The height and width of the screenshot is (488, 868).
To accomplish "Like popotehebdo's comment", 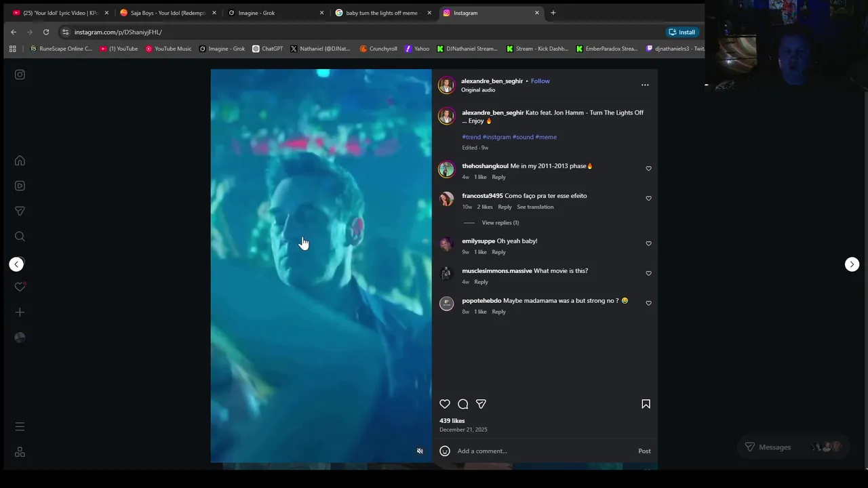I will [648, 303].
